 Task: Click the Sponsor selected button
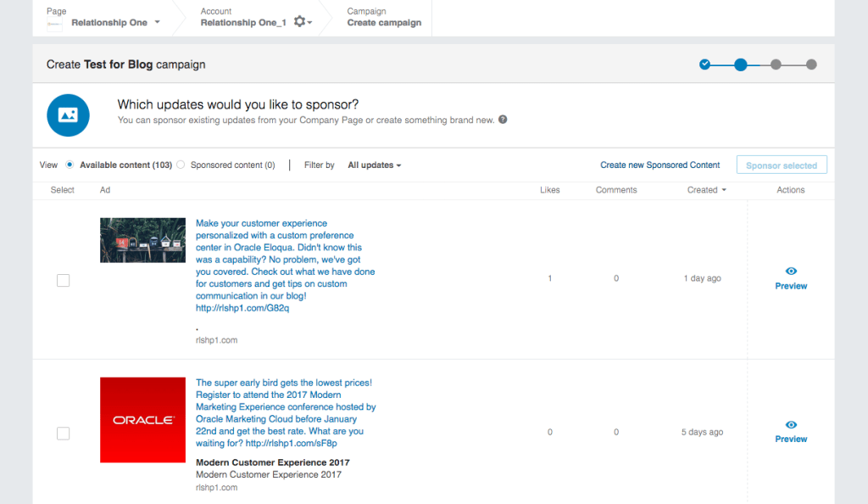[781, 165]
